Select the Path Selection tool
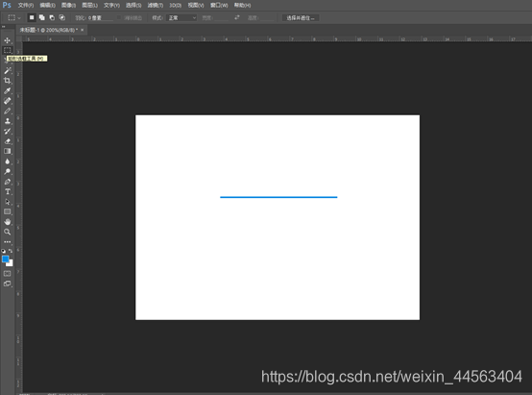 (7, 202)
